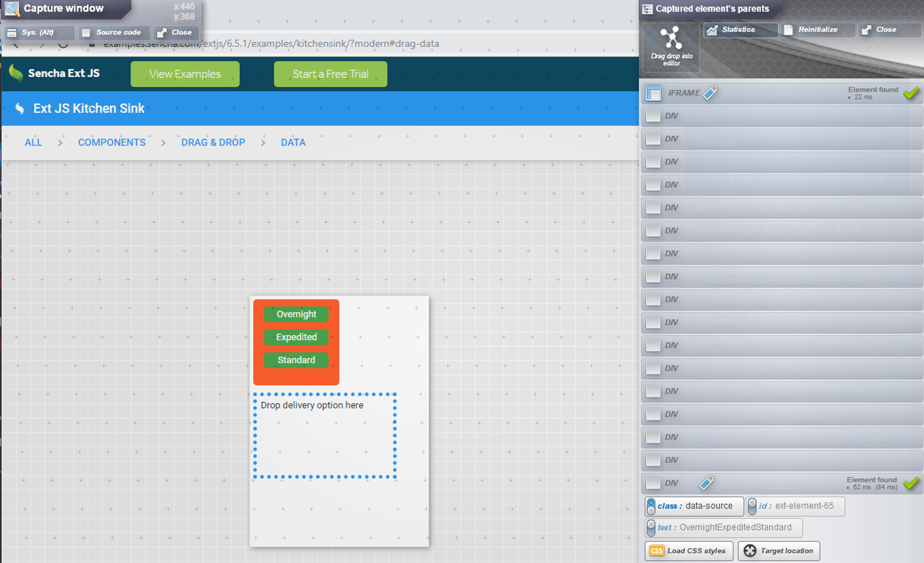
Task: Go to COMPONENTS in the breadcrumb
Action: [x=112, y=142]
